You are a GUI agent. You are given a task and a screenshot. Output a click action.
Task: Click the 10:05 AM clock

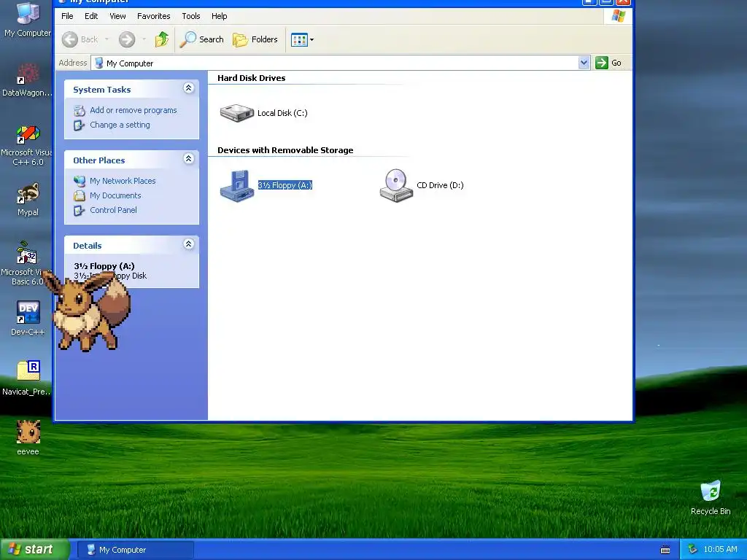click(720, 550)
